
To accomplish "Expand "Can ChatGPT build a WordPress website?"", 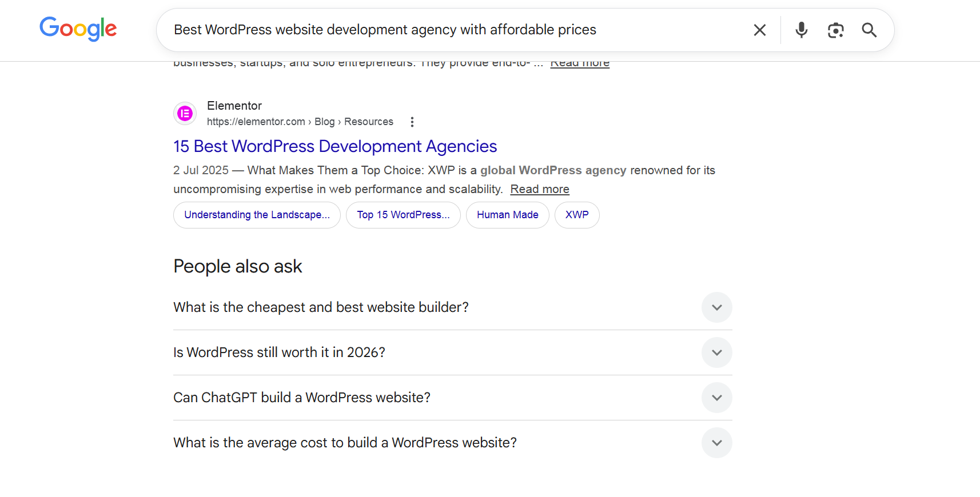I will click(x=716, y=398).
